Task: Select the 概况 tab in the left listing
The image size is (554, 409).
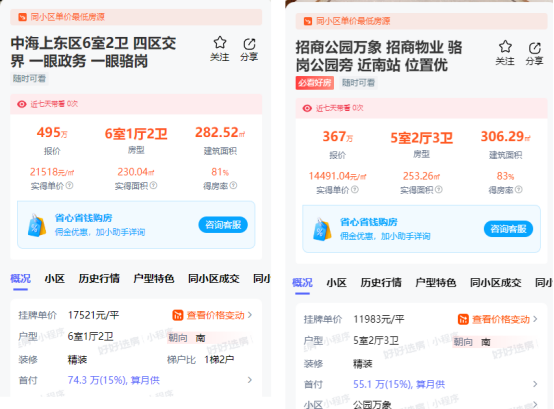Action: tap(20, 279)
